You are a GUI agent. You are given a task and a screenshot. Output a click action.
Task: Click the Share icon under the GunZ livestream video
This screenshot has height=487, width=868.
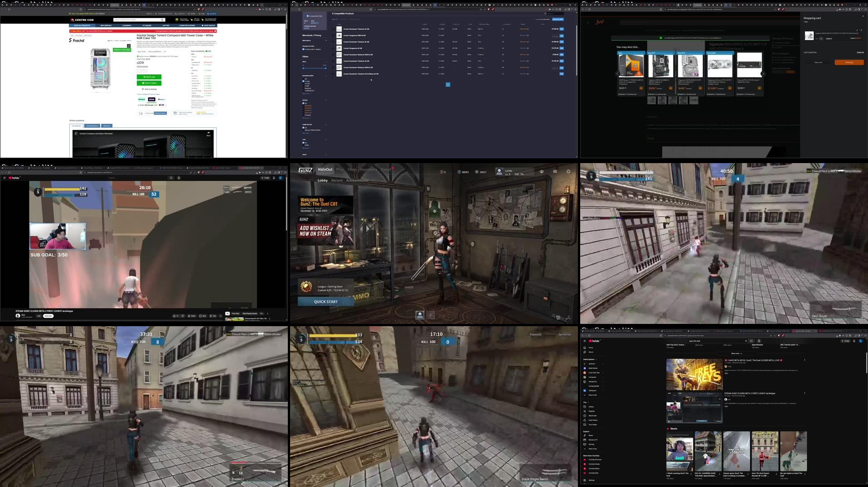pos(191,316)
